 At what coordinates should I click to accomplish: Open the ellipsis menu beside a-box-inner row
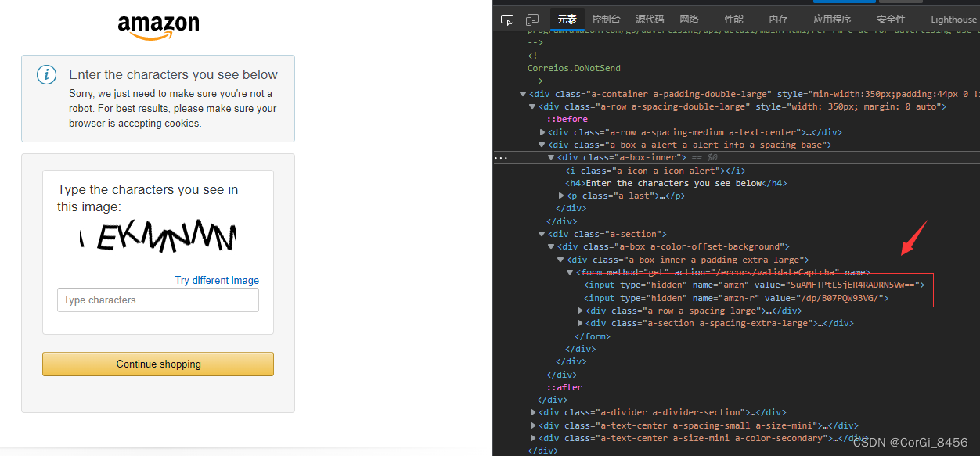coord(501,157)
